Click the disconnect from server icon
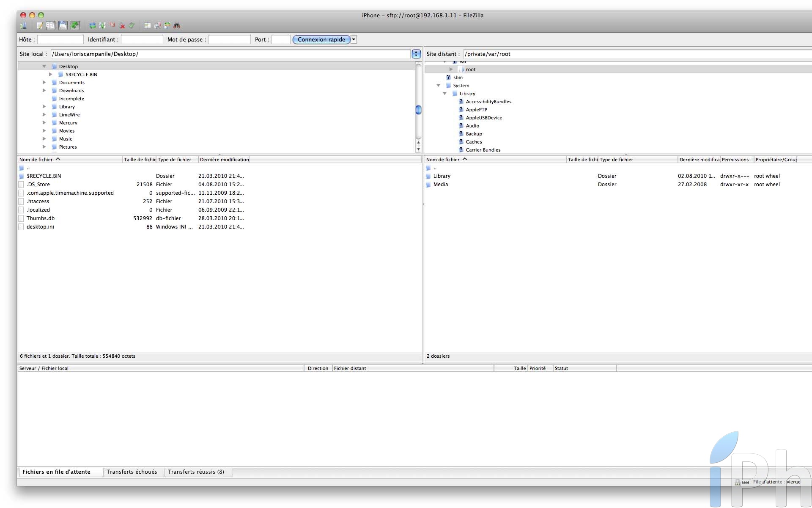Screen dimensions: 812x508 [x=122, y=26]
